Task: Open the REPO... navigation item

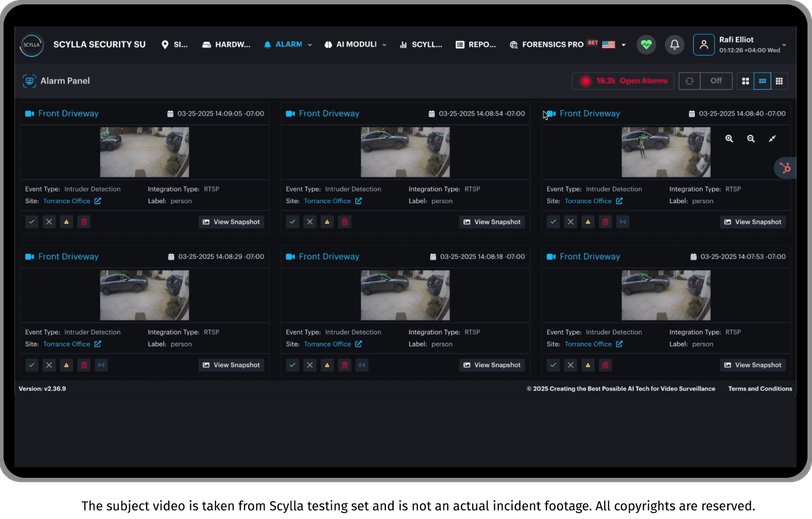Action: [x=475, y=45]
